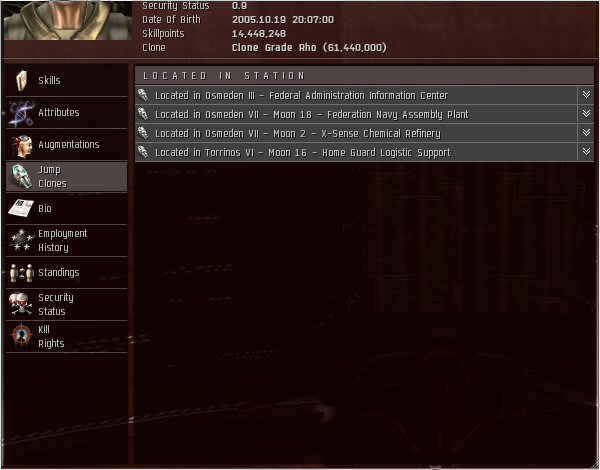600x470 pixels.
Task: Click the Standings people icon
Action: [22, 273]
